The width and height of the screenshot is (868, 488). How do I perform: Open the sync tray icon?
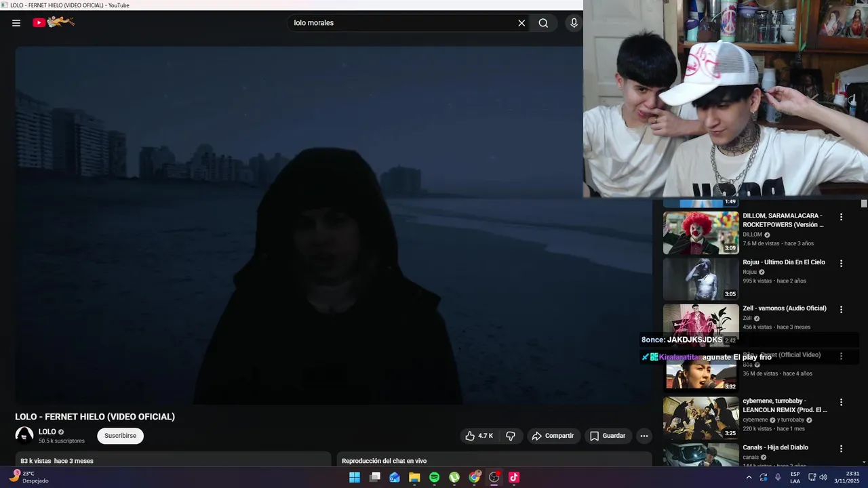point(764,477)
